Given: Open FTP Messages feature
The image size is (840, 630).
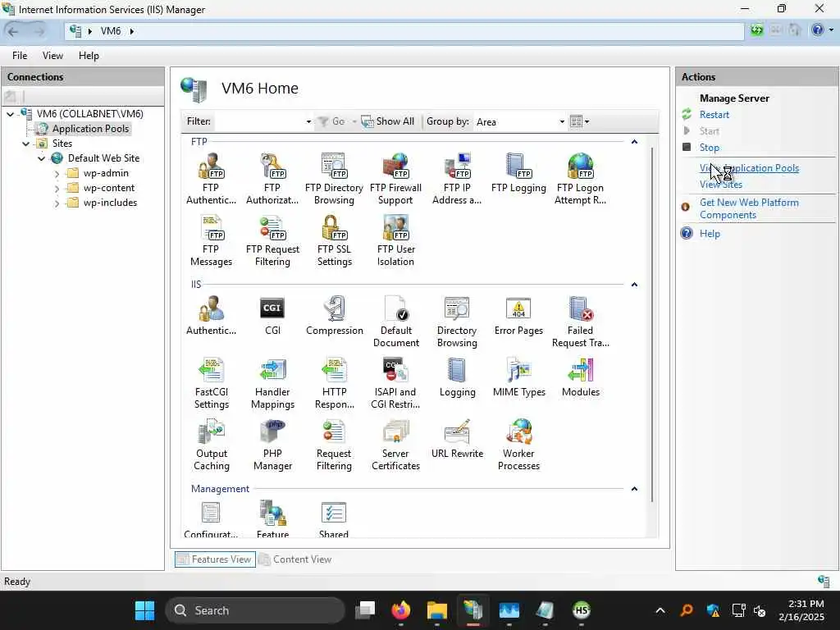Looking at the screenshot, I should pos(211,240).
